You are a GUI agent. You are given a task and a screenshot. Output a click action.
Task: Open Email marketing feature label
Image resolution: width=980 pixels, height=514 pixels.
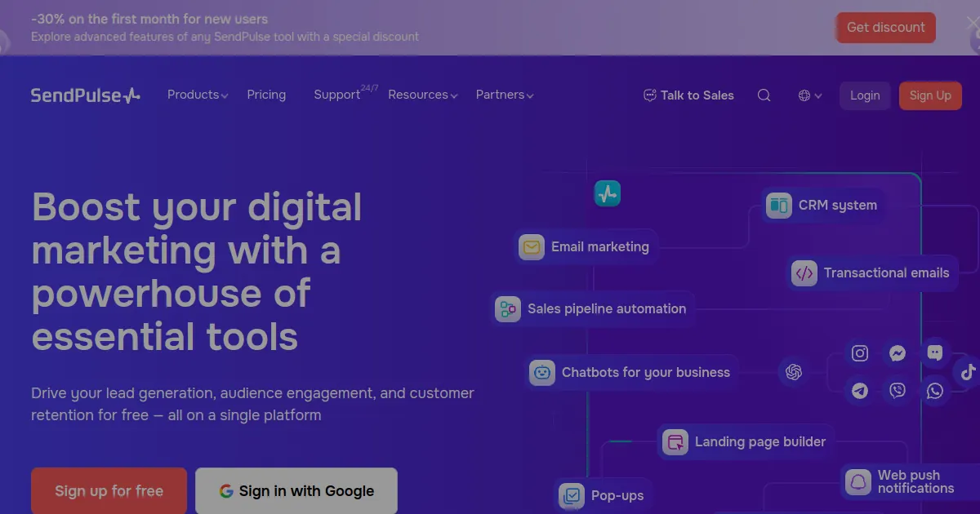(600, 246)
